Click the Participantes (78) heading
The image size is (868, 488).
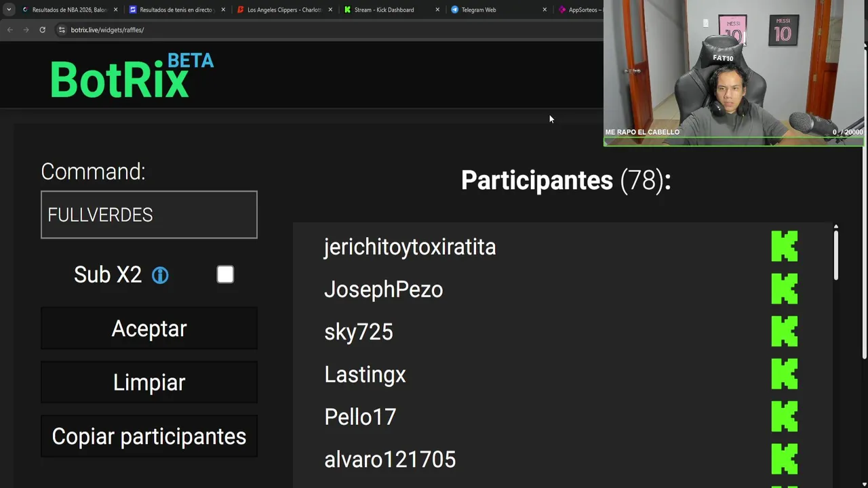click(x=566, y=181)
